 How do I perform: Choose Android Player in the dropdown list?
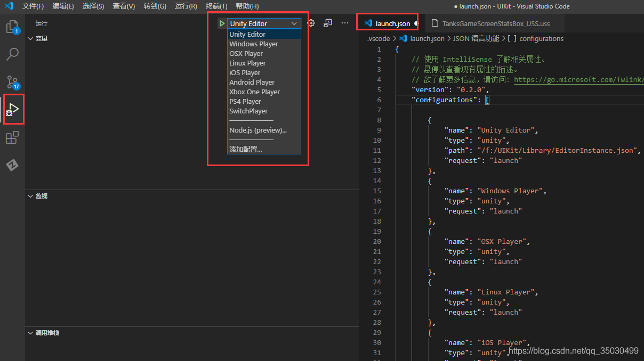tap(252, 83)
